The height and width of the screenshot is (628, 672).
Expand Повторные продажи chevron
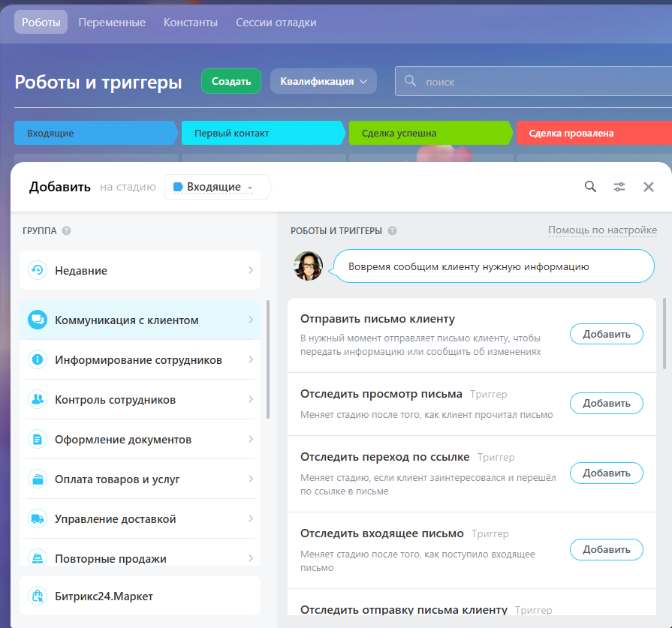pos(251,557)
